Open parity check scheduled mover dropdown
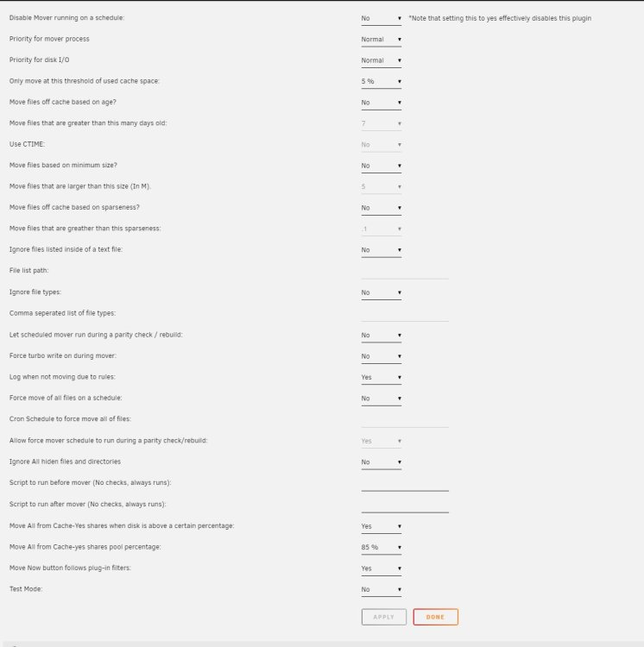This screenshot has height=647, width=644. (x=381, y=335)
